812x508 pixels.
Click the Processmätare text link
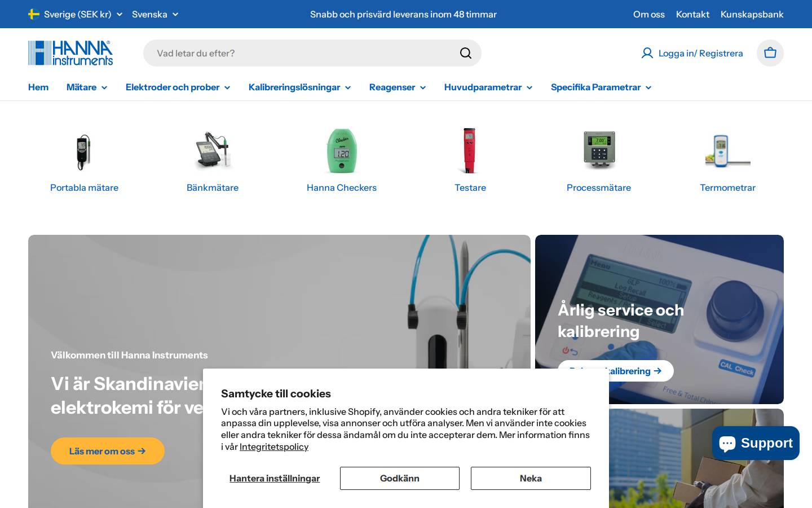[x=599, y=187]
